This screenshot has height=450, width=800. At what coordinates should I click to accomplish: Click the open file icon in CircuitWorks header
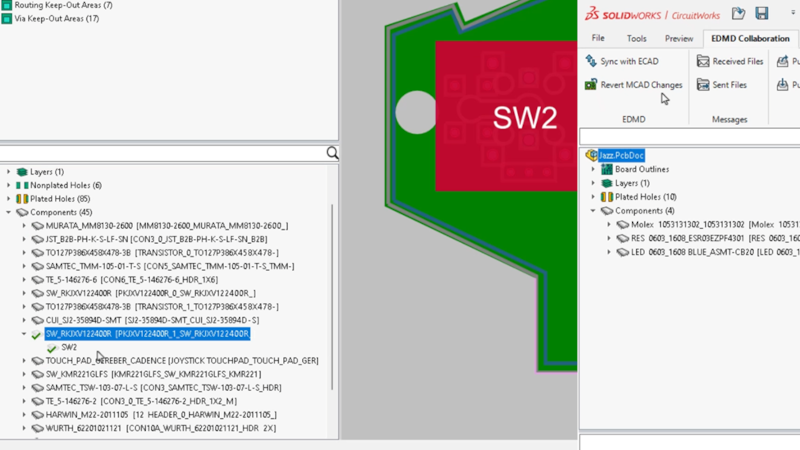(738, 14)
